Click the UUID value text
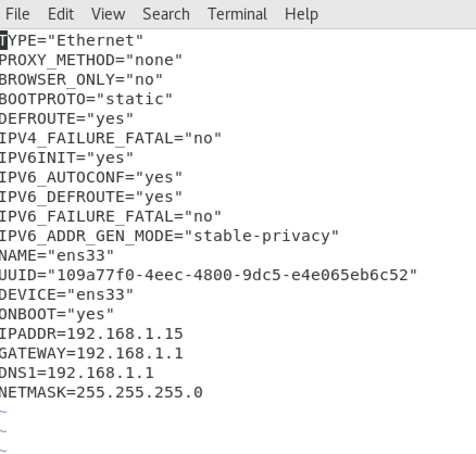Screen dimensions: 476x454 [233, 275]
